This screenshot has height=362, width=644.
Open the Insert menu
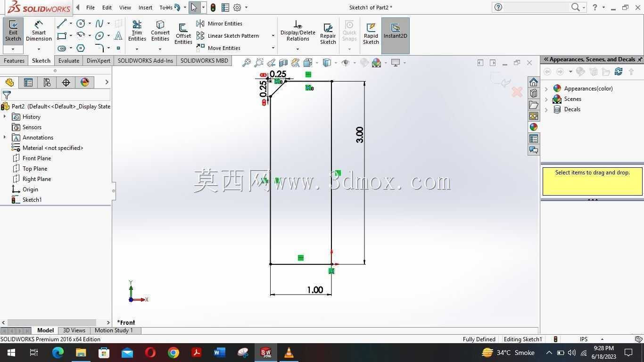pyautogui.click(x=145, y=8)
